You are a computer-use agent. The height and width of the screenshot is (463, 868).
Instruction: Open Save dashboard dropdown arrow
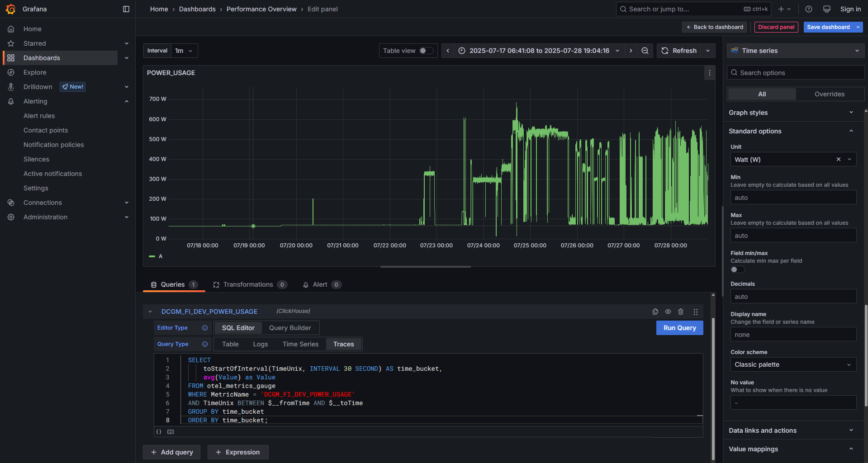point(858,27)
